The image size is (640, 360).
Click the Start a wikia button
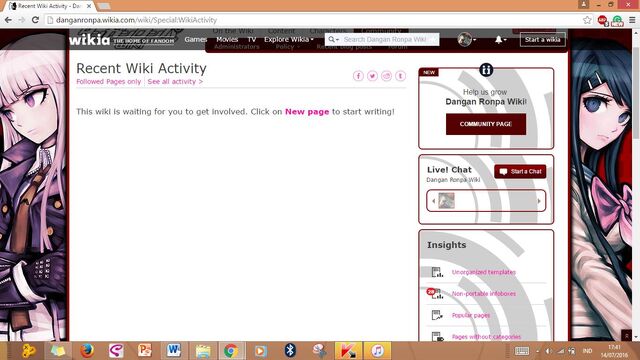pyautogui.click(x=542, y=40)
